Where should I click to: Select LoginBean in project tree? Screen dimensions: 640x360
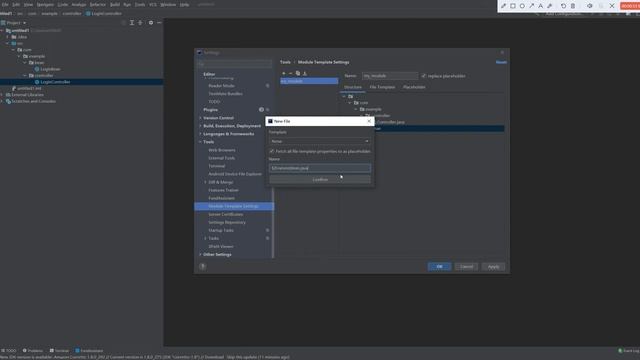pyautogui.click(x=50, y=69)
